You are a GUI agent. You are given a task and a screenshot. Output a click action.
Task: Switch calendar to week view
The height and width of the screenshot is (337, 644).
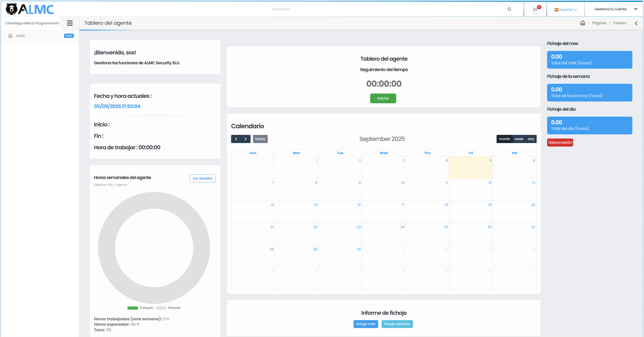point(519,139)
